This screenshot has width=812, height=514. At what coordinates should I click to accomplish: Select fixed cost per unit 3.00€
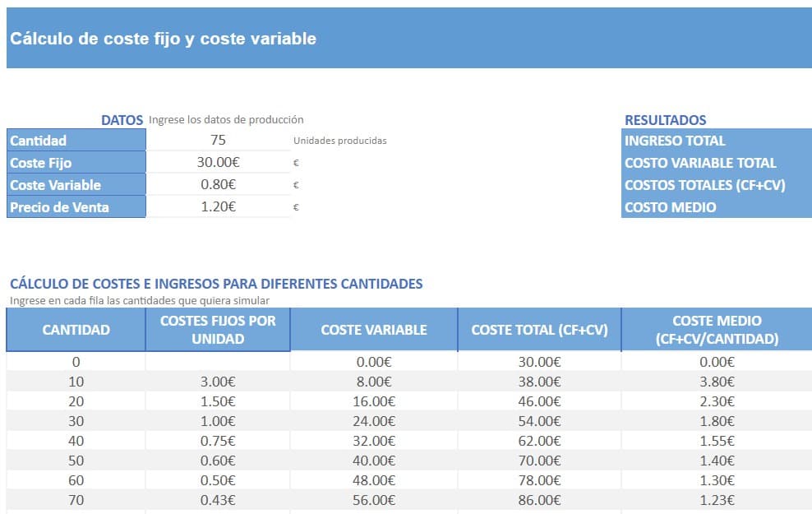point(218,382)
